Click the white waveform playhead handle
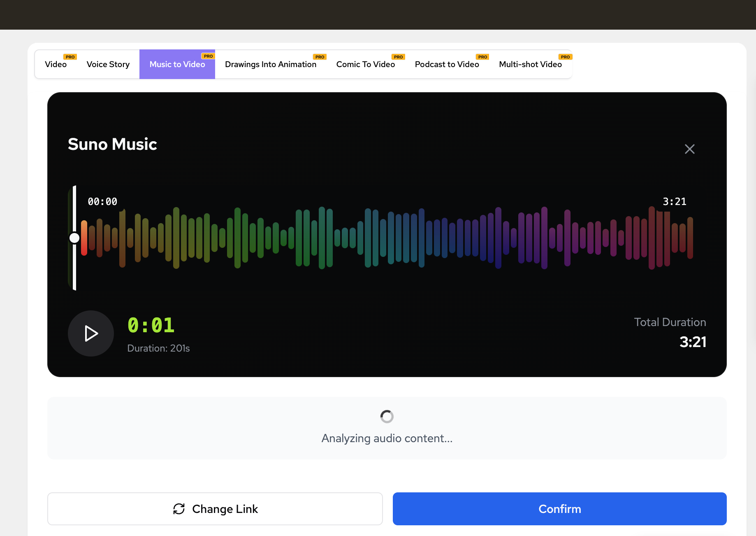 click(74, 238)
